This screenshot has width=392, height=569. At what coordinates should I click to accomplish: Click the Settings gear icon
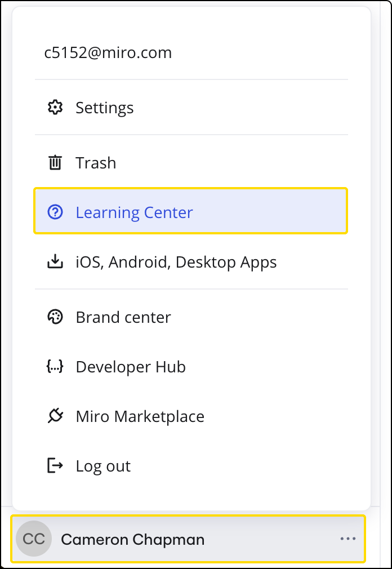[x=55, y=108]
